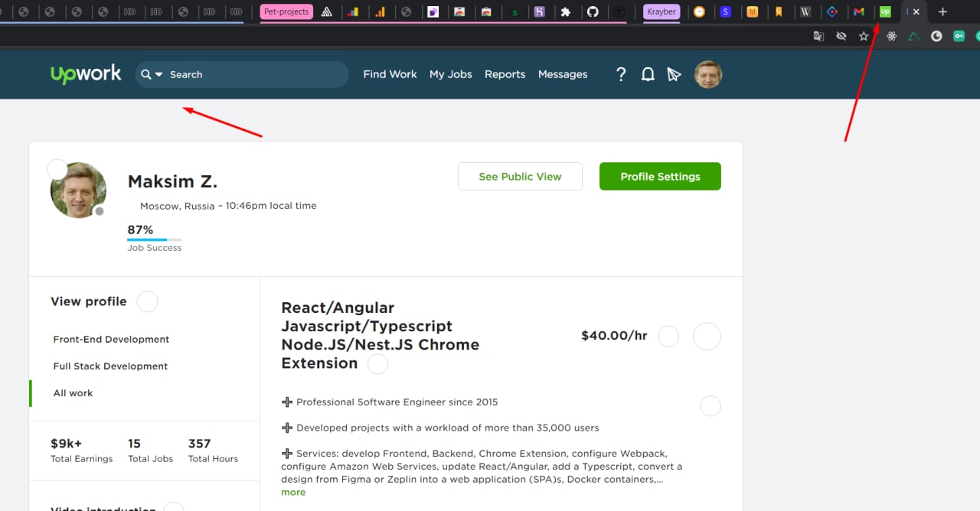Click the crescent moon extension icon
Viewport: 980px width, 511px height.
(936, 36)
